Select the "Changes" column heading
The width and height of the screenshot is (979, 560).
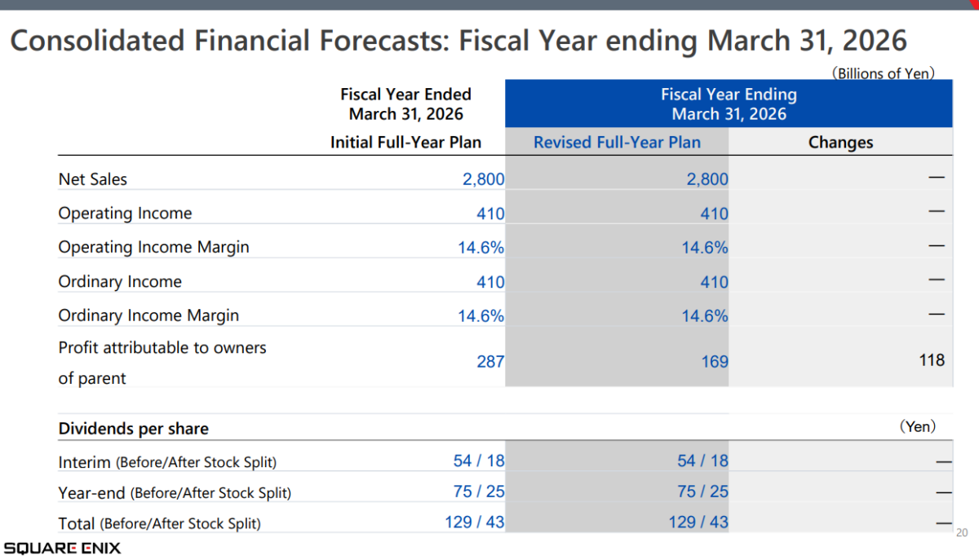pyautogui.click(x=840, y=142)
